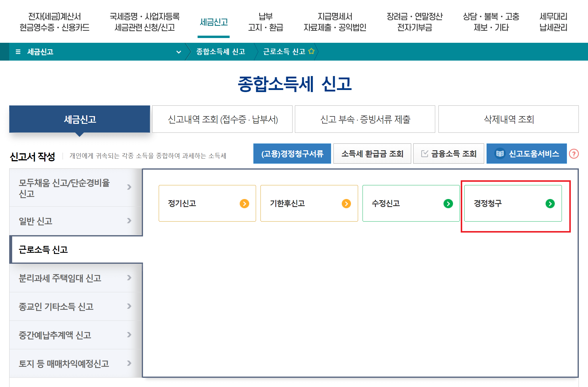
Task: Expand the 세금신고 breadcrumb dropdown chevron
Action: coord(179,52)
